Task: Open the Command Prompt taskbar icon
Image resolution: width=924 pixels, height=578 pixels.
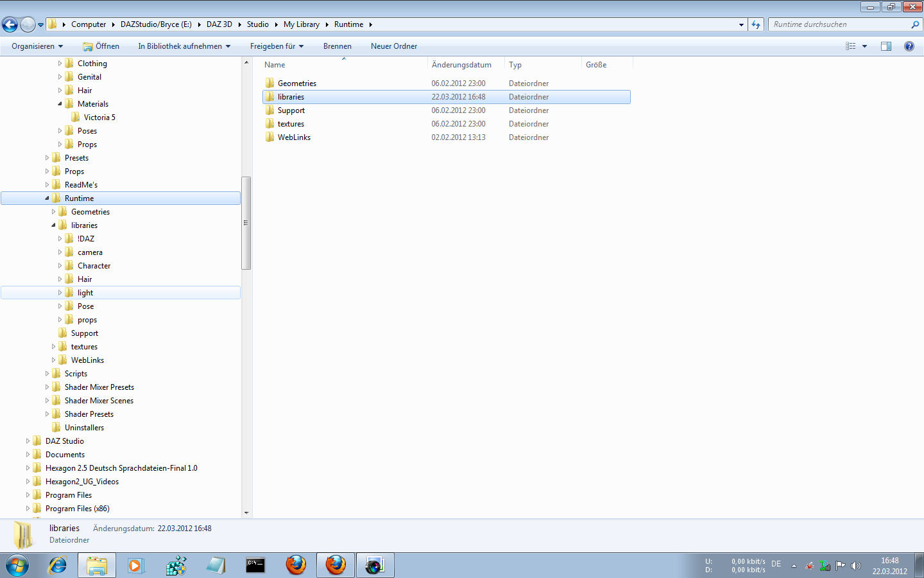Action: click(x=255, y=565)
